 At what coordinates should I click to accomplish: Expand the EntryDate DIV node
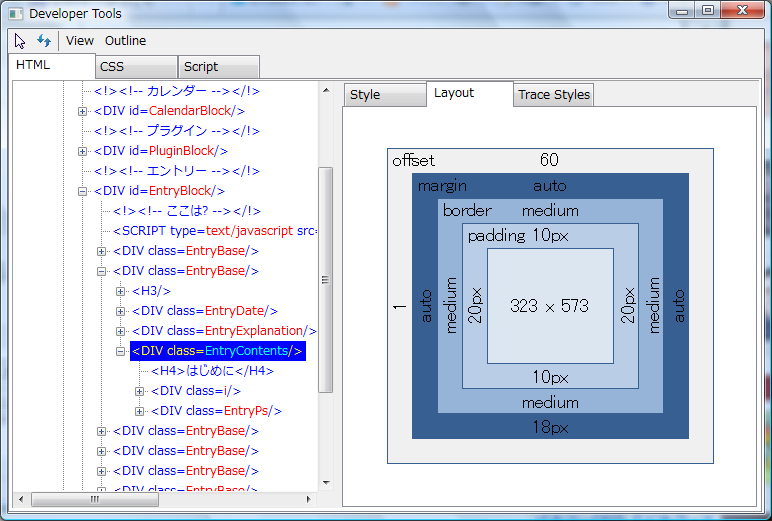[x=120, y=311]
